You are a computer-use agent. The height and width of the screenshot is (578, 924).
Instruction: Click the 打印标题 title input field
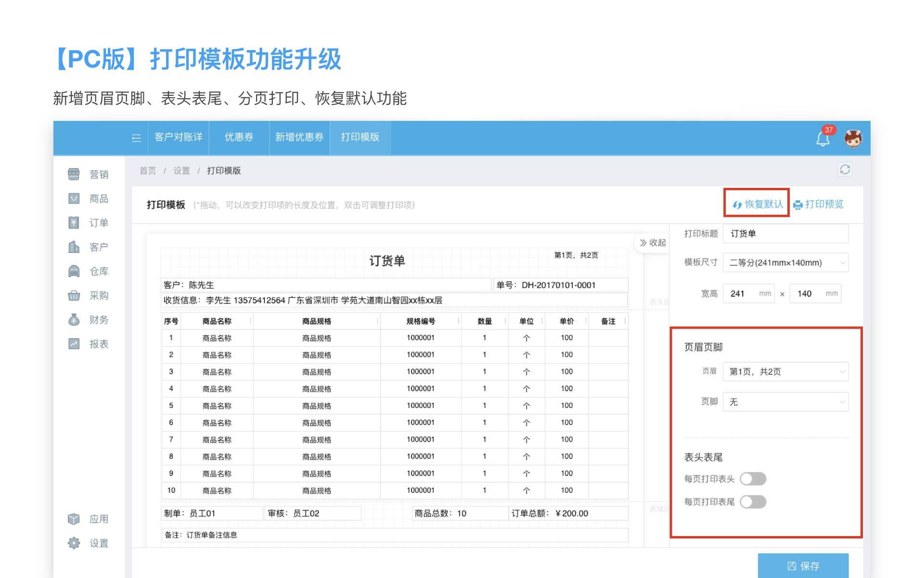785,234
